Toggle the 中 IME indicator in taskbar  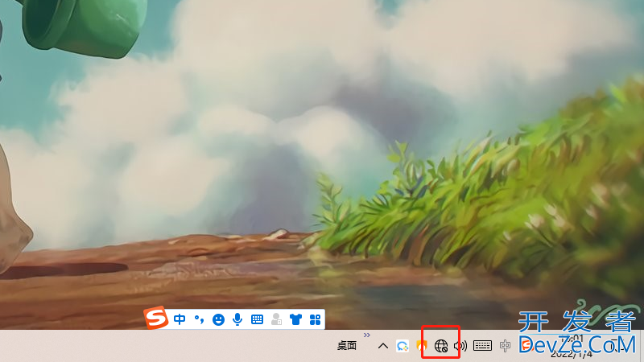(x=506, y=346)
